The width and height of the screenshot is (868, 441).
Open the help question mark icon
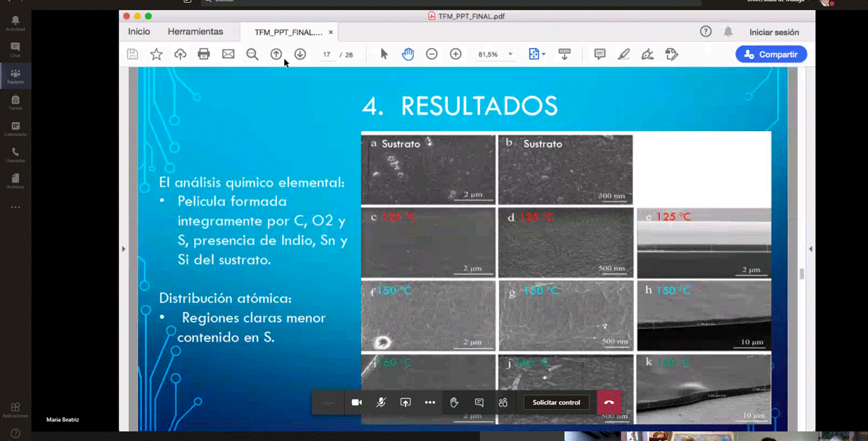coord(706,32)
